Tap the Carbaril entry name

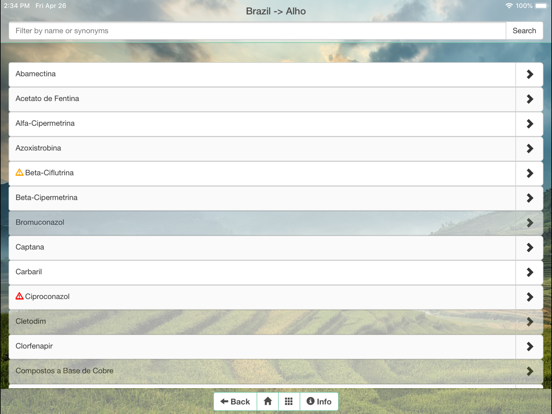(29, 271)
